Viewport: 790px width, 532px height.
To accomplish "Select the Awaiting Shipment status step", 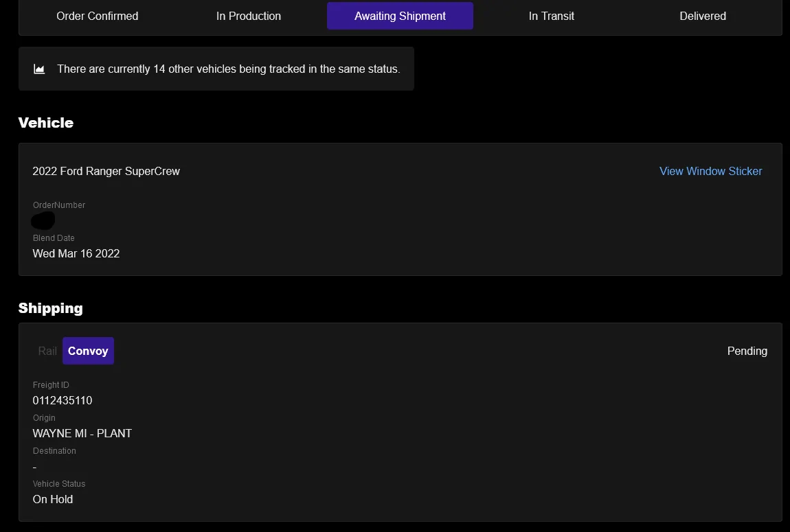I will coord(400,16).
